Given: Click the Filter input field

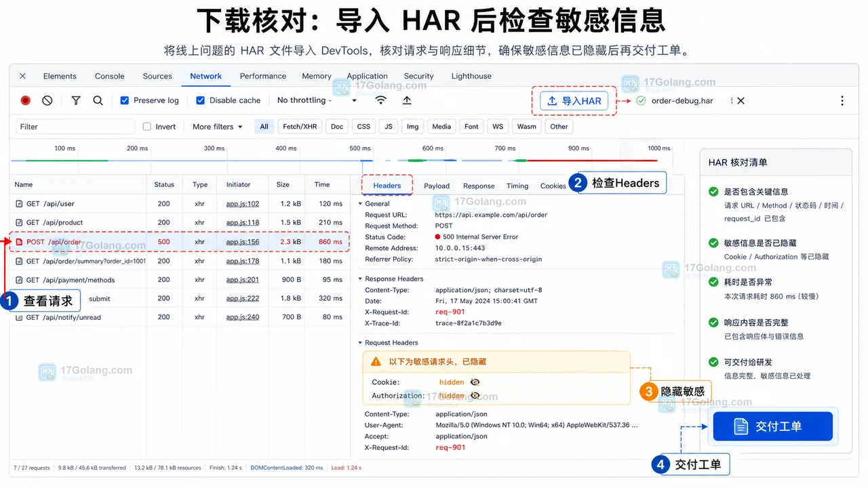Looking at the screenshot, I should click(x=75, y=127).
